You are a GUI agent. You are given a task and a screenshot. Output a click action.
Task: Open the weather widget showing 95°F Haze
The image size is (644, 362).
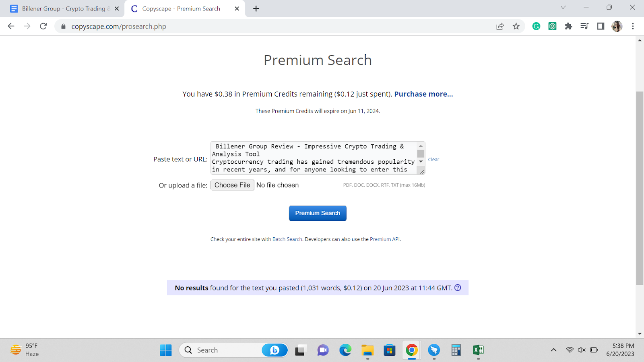[25, 350]
